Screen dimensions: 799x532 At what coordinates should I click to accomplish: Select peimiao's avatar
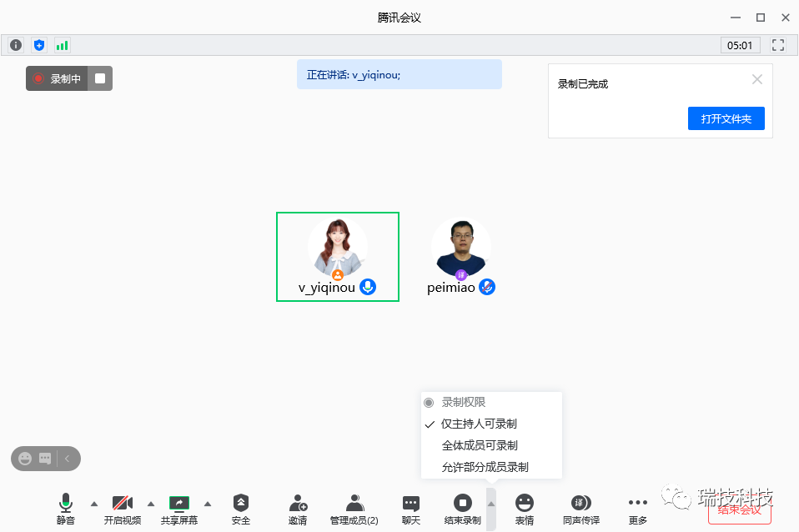(x=461, y=248)
